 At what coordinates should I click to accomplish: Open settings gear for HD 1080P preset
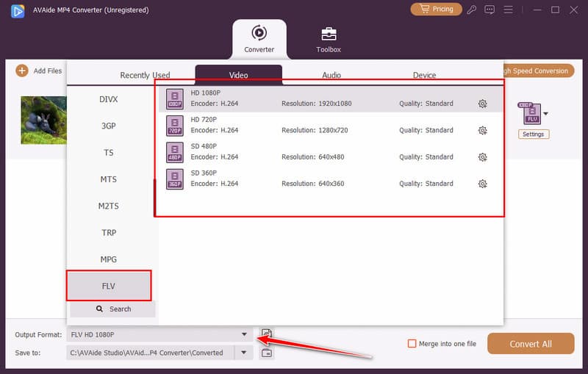(482, 104)
